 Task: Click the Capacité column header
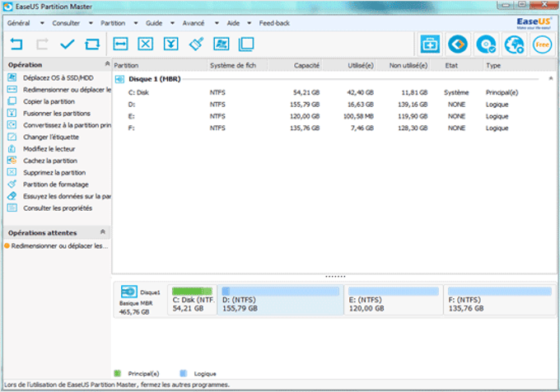click(x=295, y=65)
